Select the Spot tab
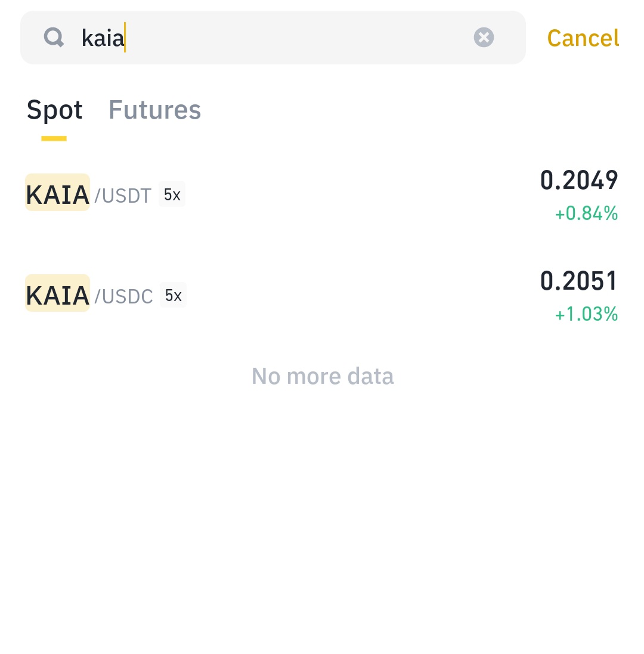 (x=54, y=110)
